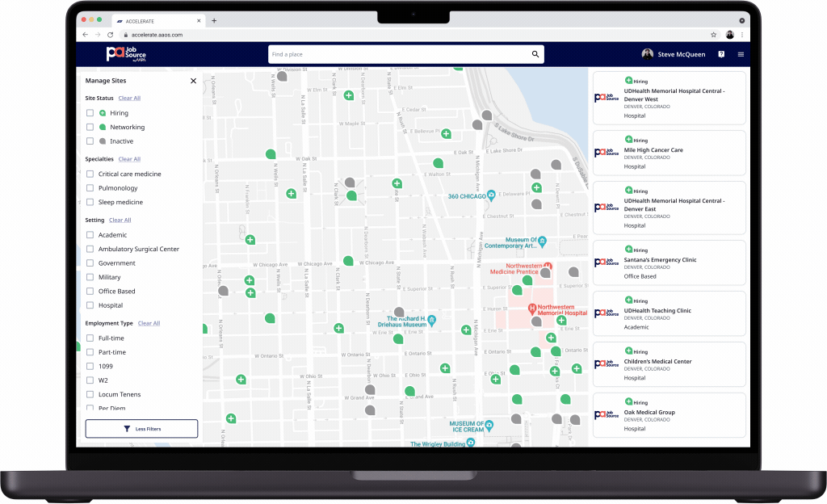Click Steve McQueen user name
Viewport: 827px width, 504px height.
681,54
